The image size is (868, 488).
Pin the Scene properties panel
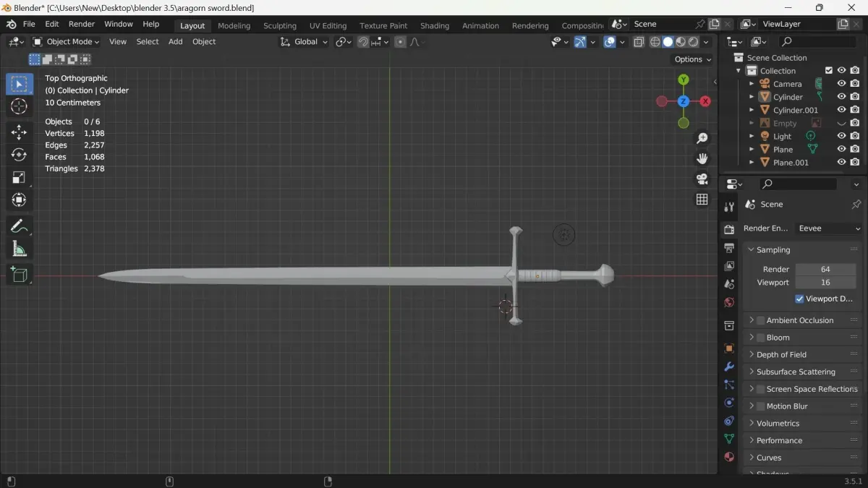click(856, 205)
